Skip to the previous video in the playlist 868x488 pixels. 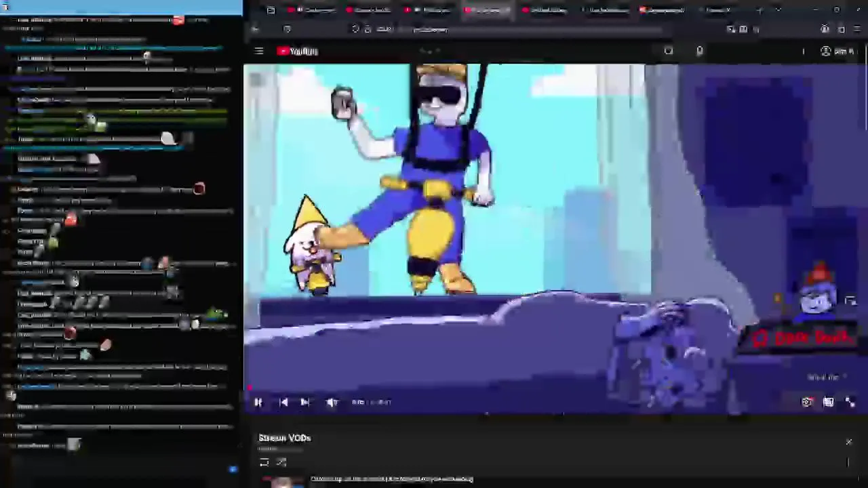283,402
